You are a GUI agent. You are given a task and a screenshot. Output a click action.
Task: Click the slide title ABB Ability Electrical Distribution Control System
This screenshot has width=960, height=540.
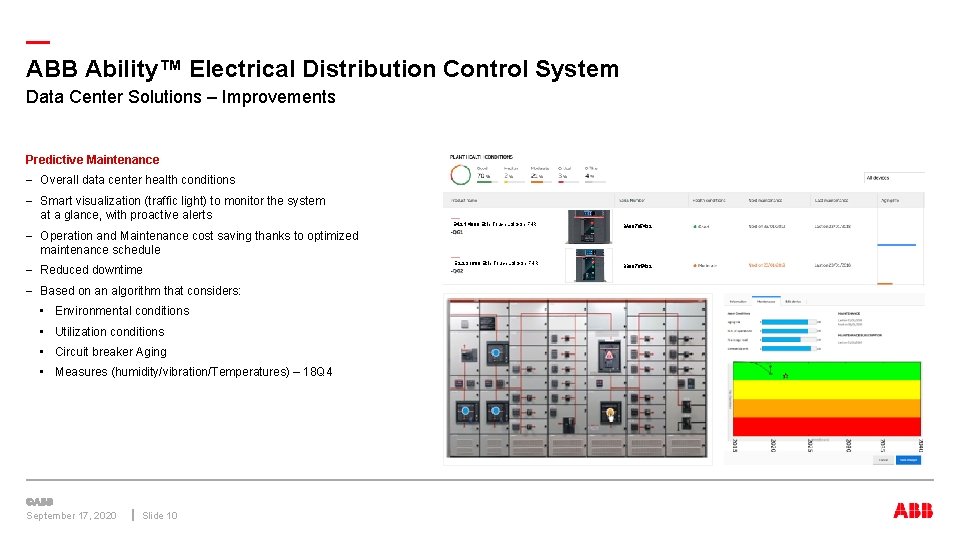point(322,69)
